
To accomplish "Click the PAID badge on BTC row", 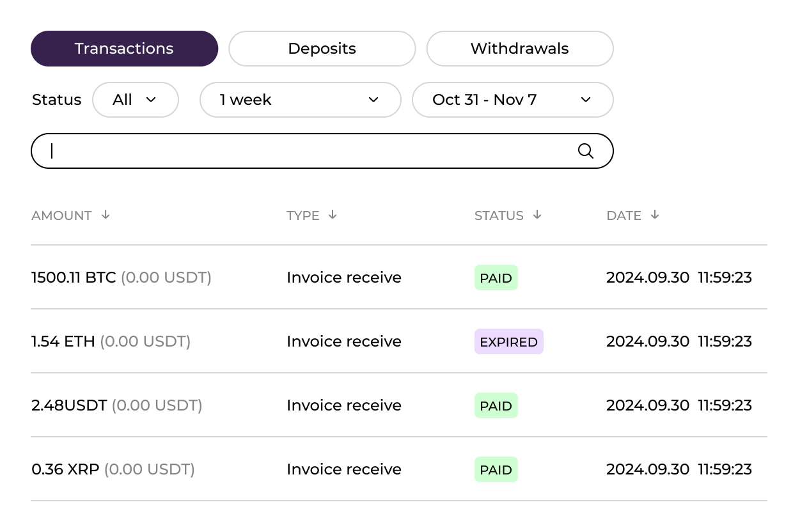I will coord(496,278).
